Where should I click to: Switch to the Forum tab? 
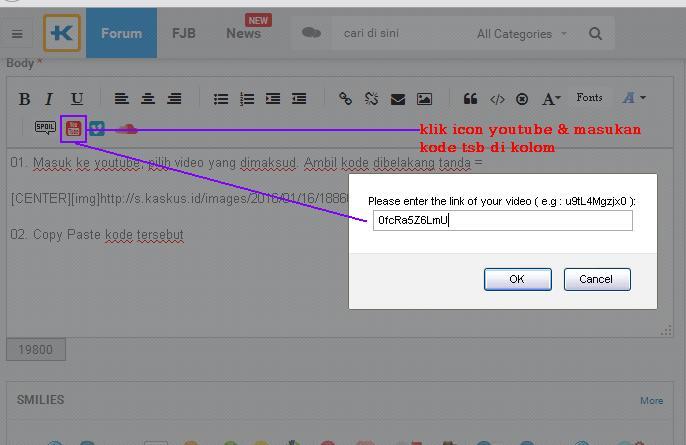(x=121, y=33)
